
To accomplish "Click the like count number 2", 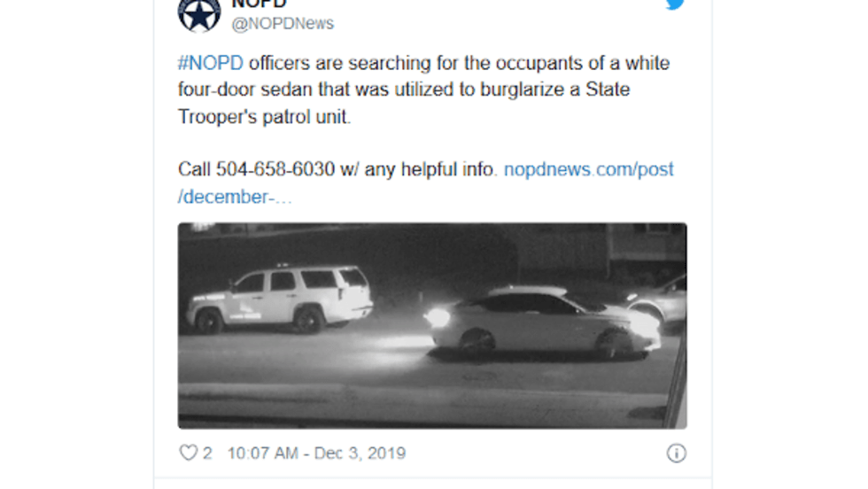I will tap(207, 454).
